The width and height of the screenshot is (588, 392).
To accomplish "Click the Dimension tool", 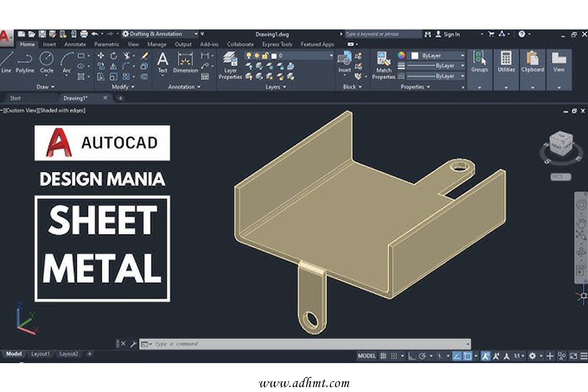I will pos(186,64).
